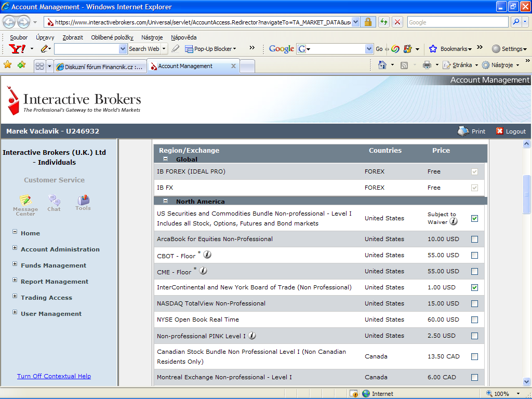Expand the Report Management node
The height and width of the screenshot is (399, 532).
click(15, 280)
